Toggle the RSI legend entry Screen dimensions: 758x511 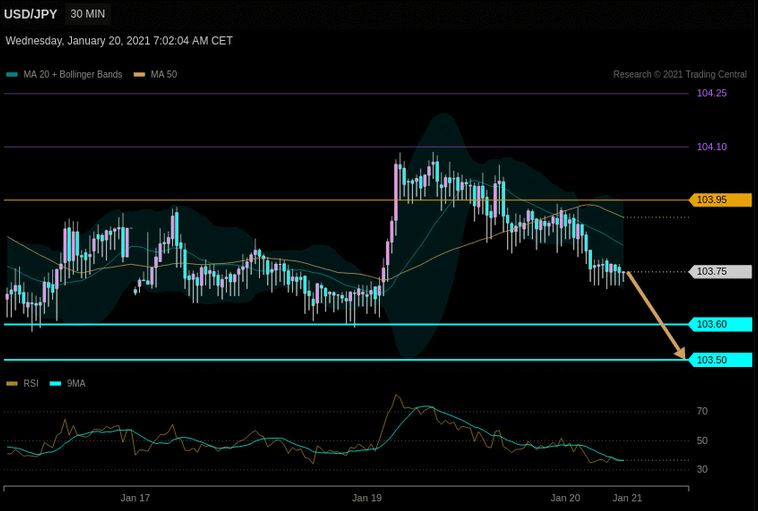22,383
